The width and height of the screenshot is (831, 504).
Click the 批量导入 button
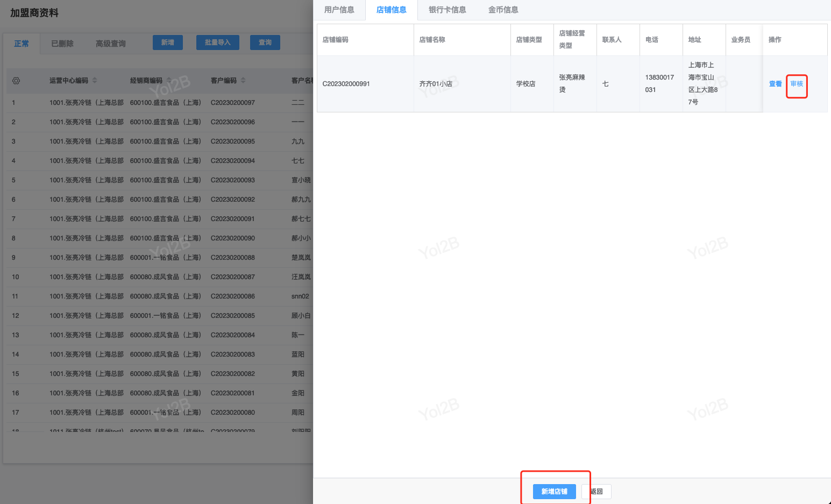[217, 42]
